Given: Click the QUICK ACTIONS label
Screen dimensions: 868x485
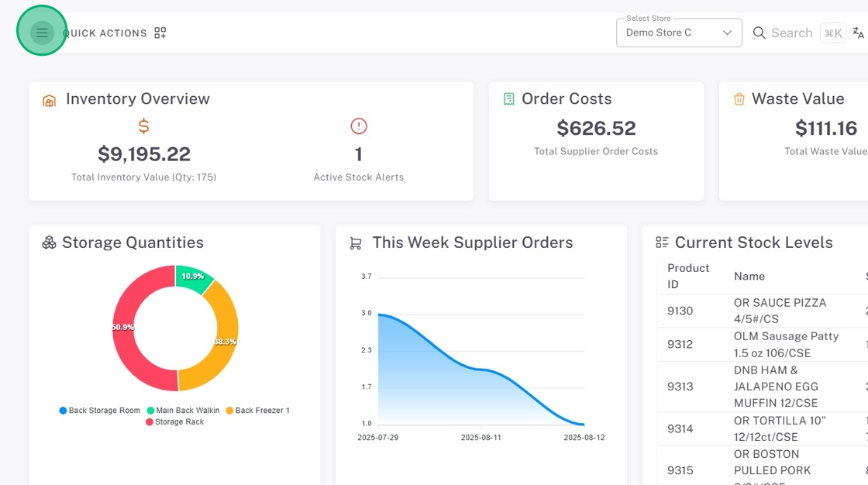Looking at the screenshot, I should [105, 33].
